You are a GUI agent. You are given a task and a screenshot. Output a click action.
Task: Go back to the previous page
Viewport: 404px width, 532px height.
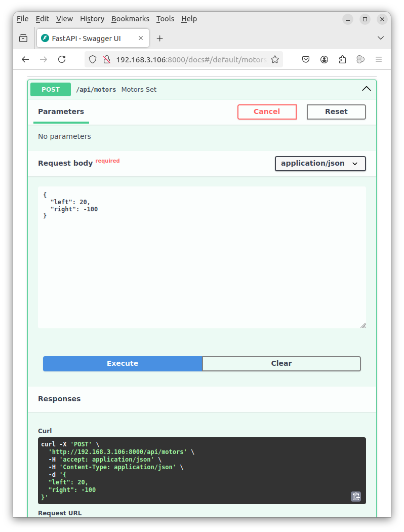[25, 60]
